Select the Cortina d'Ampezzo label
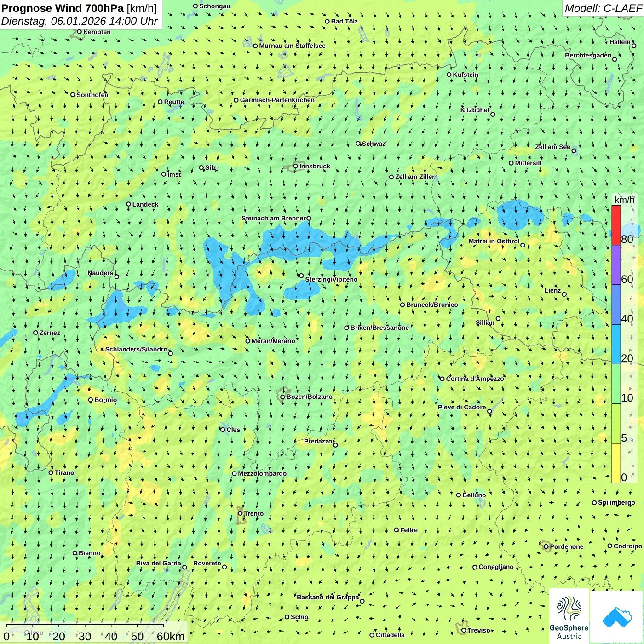 click(475, 379)
